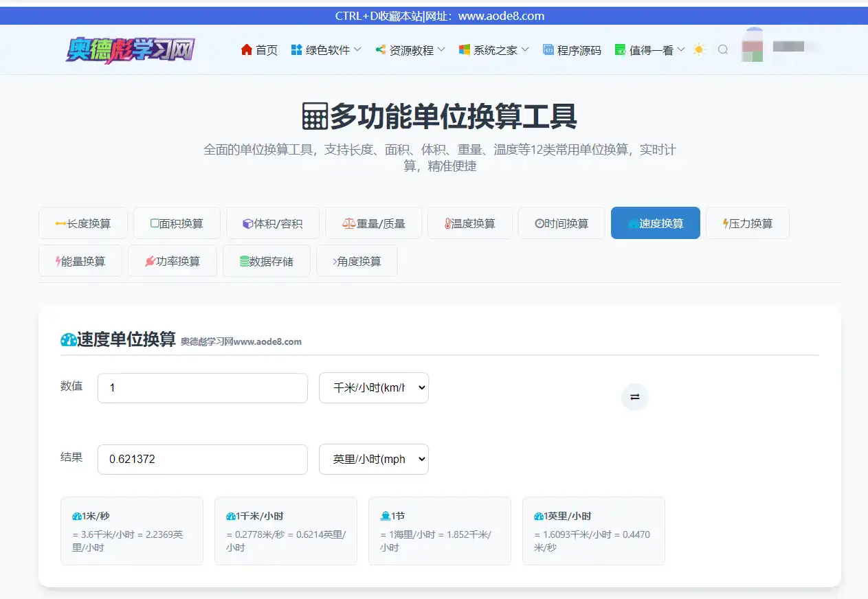Expand the 系统之家 navigation menu
This screenshot has width=868, height=599.
click(x=494, y=50)
